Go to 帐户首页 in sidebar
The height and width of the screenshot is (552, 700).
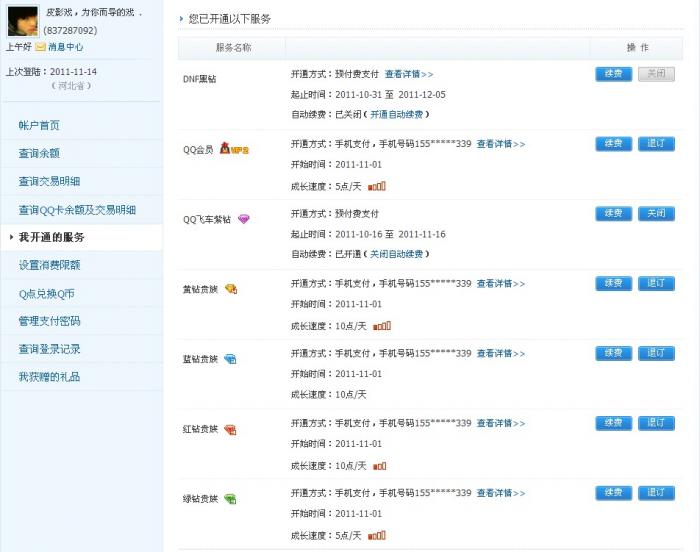tap(39, 125)
